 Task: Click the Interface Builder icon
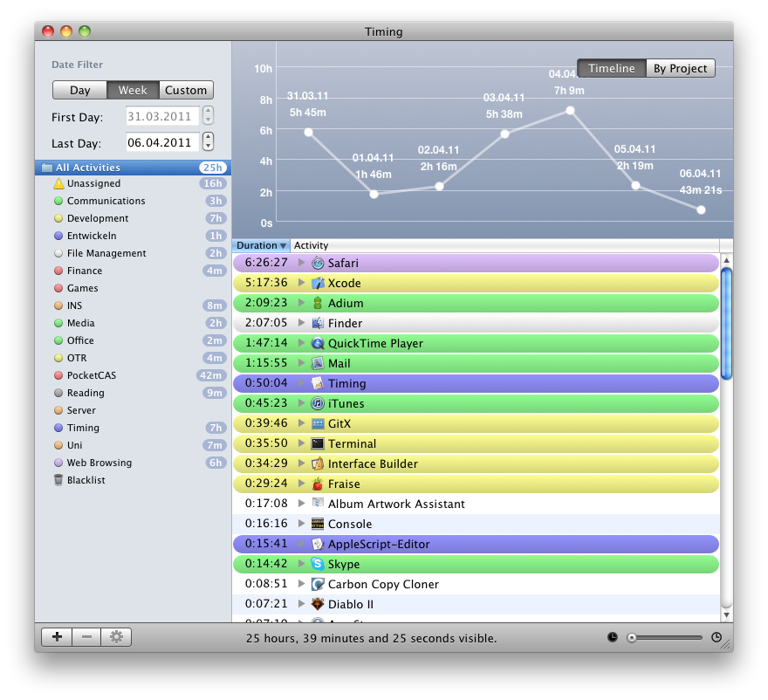tap(318, 463)
